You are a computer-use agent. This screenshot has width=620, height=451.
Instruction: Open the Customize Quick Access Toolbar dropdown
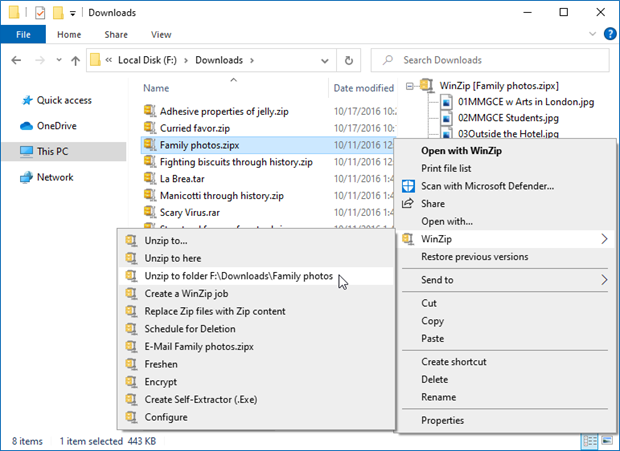(x=73, y=13)
